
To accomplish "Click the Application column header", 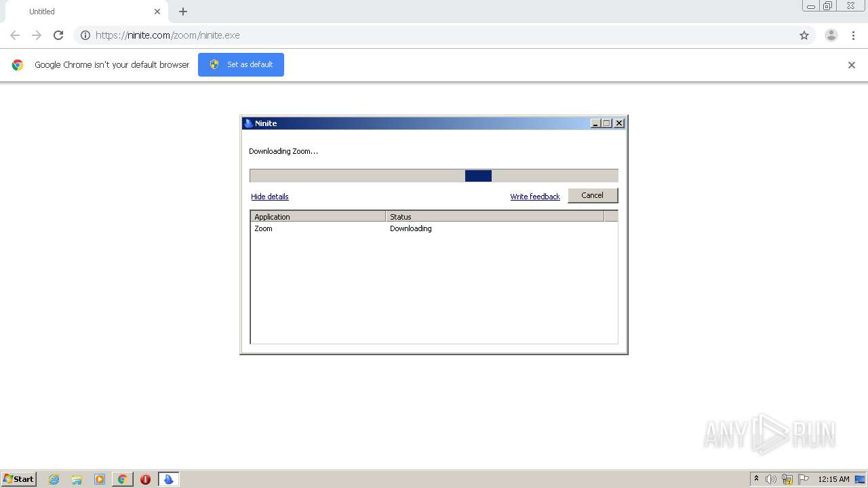I will (318, 217).
